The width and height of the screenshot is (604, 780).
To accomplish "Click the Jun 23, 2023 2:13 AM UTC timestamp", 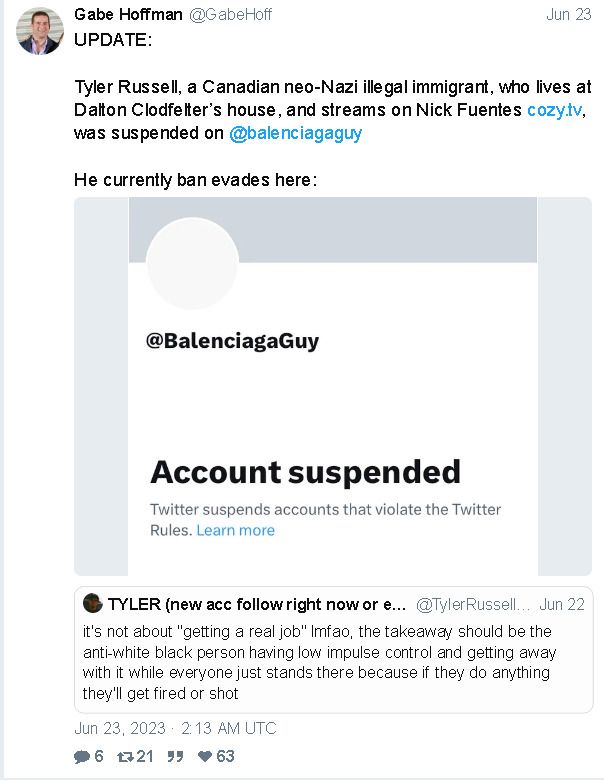I will pyautogui.click(x=175, y=728).
